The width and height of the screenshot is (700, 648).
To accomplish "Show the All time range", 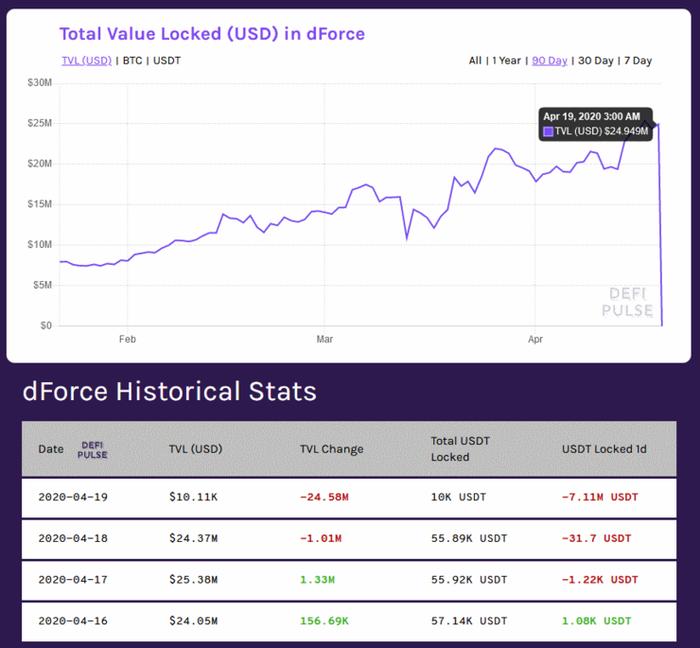I will point(475,60).
